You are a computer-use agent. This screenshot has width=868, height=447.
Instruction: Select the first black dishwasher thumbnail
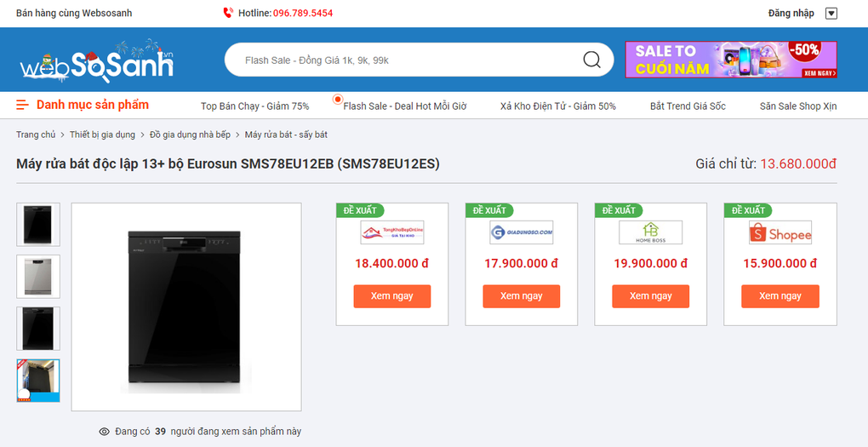coord(38,225)
